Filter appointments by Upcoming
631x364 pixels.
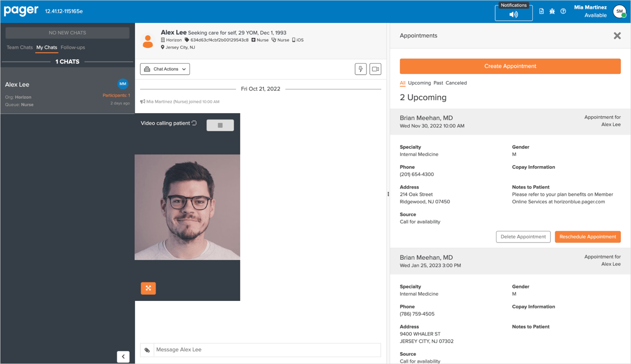click(420, 83)
